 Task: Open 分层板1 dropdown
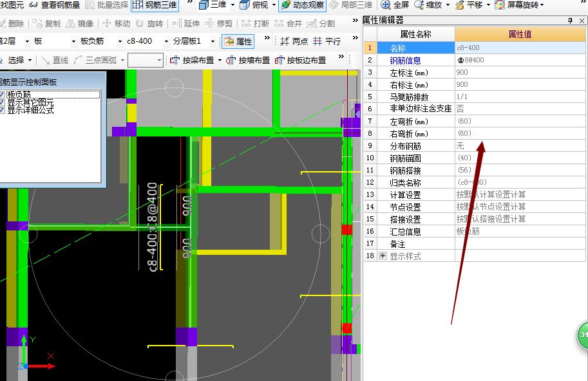coord(213,41)
